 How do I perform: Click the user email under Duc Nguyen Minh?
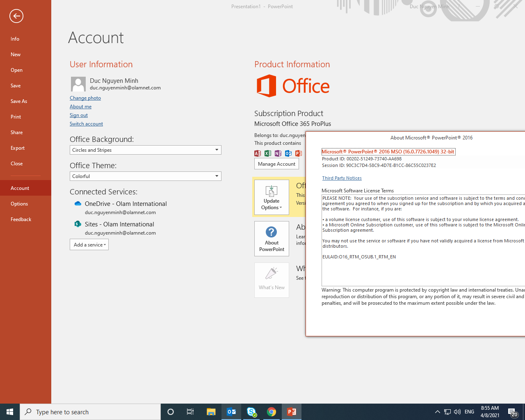point(125,88)
